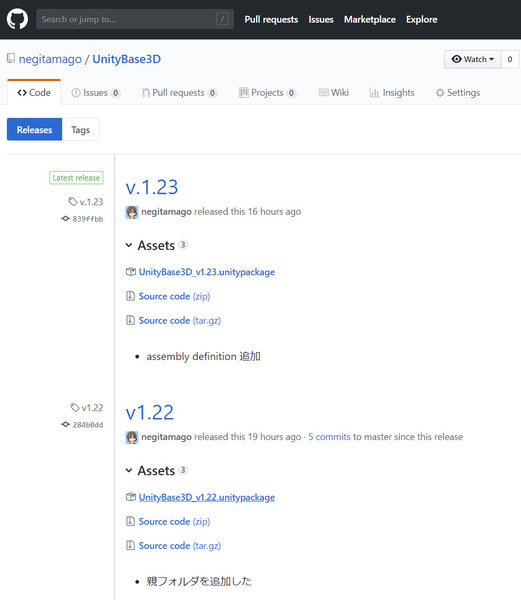
Task: Open the v.1.23 release title
Action: tap(152, 187)
